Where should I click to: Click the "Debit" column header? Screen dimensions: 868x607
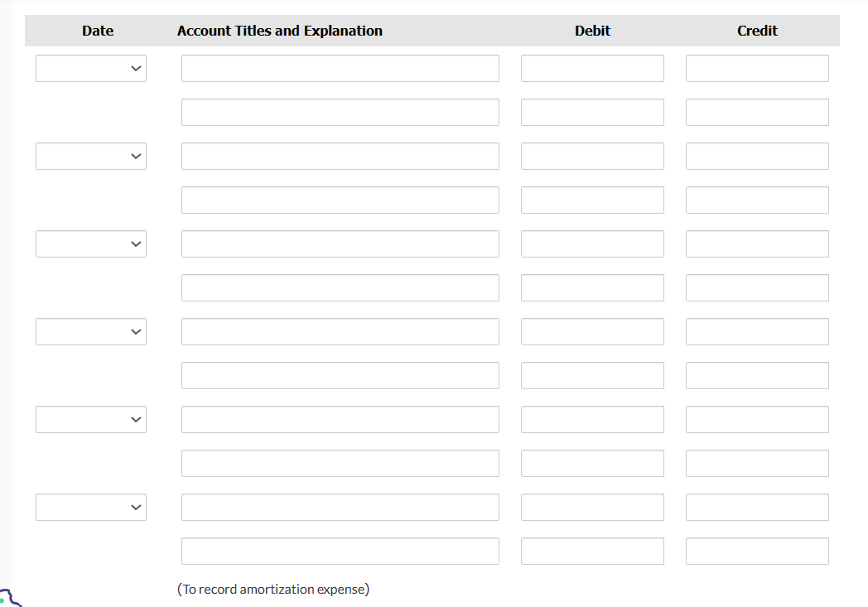tap(592, 31)
